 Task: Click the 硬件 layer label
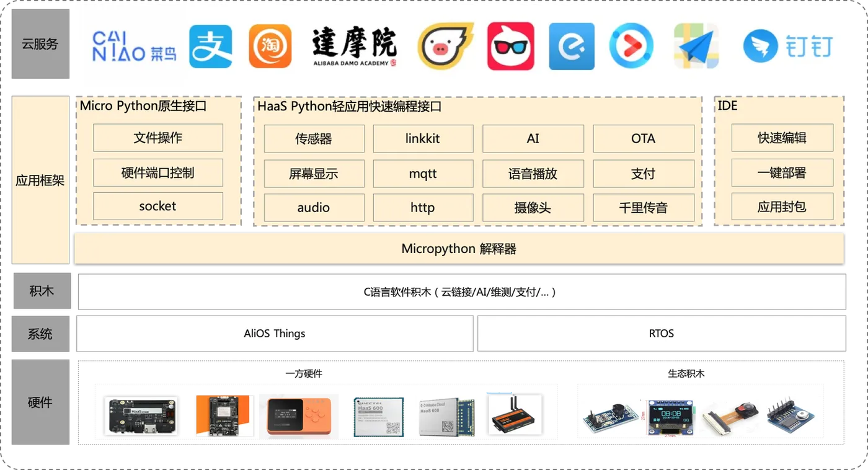[x=40, y=402]
